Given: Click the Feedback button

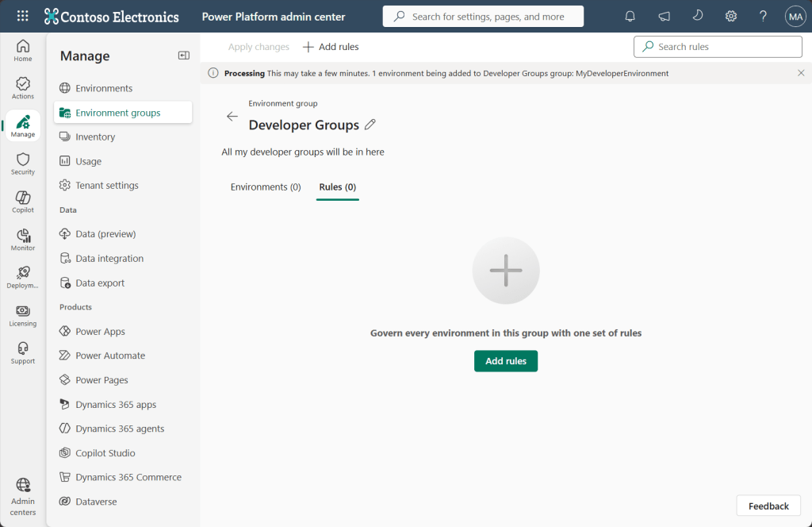Looking at the screenshot, I should click(768, 506).
